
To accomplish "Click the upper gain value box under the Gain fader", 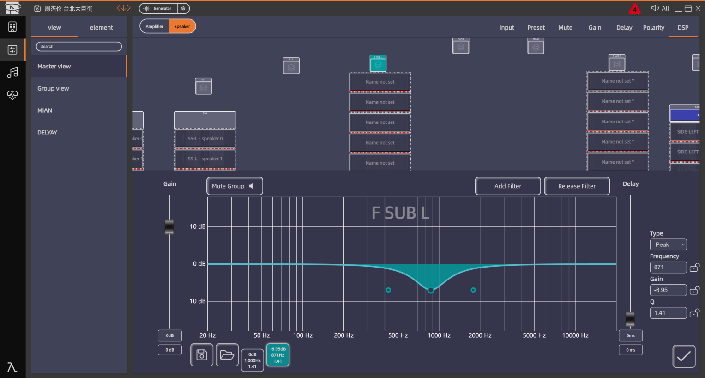I will click(x=170, y=336).
